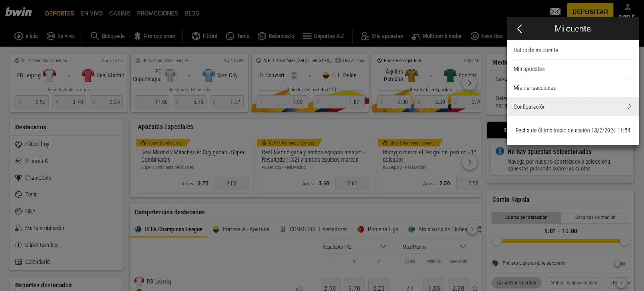Show more Apuestas Especiales with the arrow
Screen dimensions: 644x291
pyautogui.click(x=469, y=163)
